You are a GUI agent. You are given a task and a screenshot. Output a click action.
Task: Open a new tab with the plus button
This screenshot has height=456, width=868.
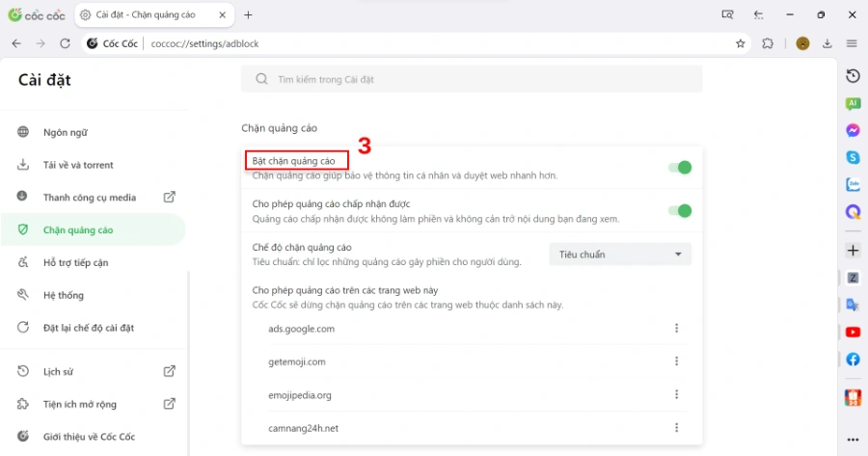[248, 14]
